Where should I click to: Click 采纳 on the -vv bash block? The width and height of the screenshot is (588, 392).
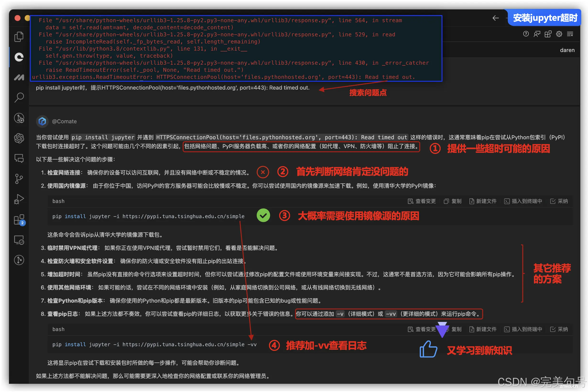point(559,329)
